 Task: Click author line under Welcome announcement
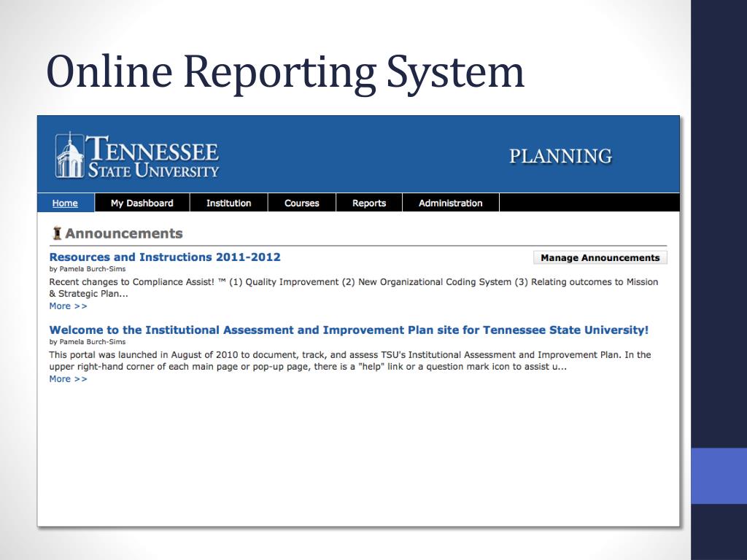point(88,342)
